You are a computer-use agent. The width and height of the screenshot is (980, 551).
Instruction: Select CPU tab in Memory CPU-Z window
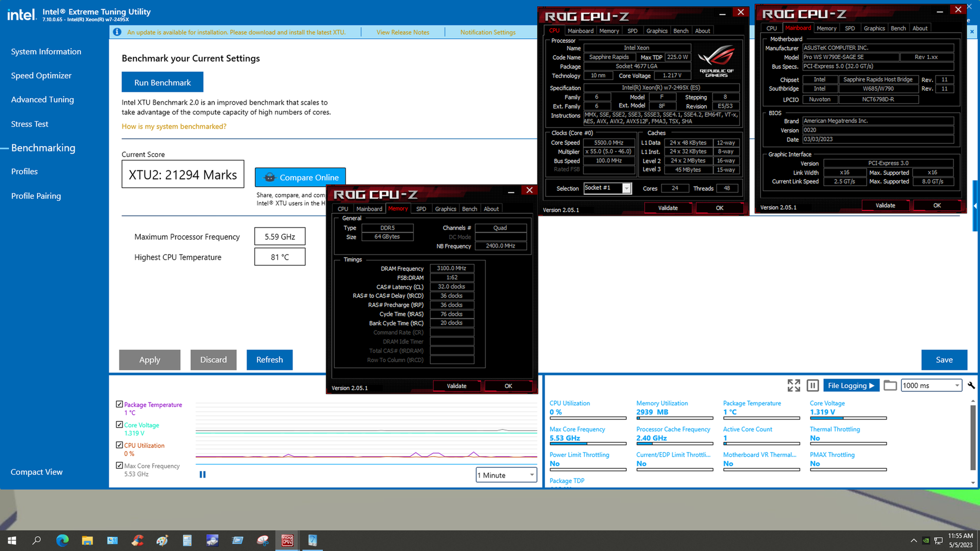(x=343, y=209)
